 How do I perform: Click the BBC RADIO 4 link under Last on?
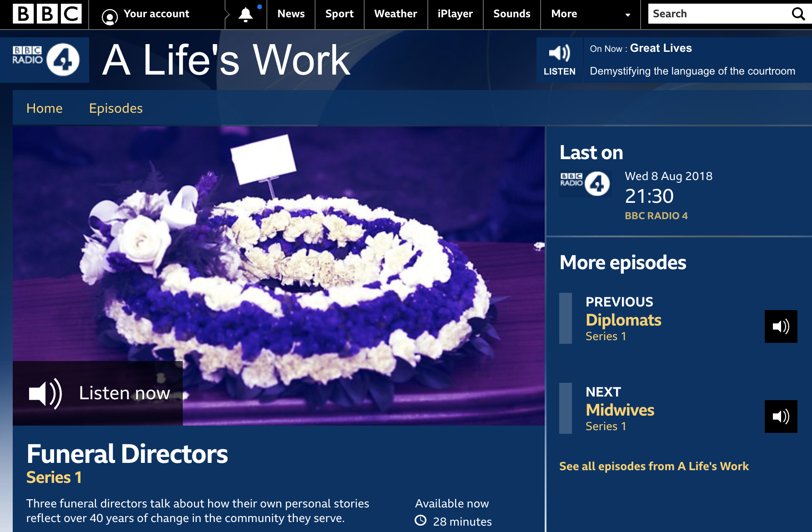[656, 216]
